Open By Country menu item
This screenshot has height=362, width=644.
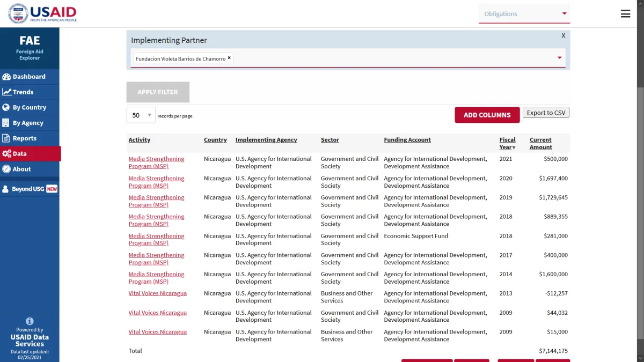pos(30,107)
